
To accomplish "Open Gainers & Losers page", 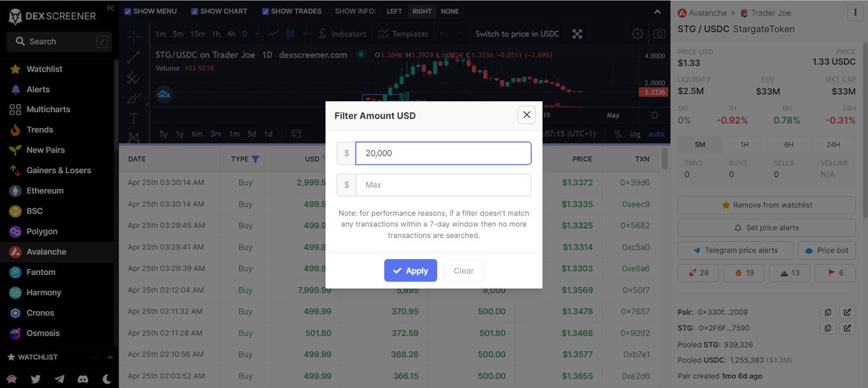I will (59, 170).
